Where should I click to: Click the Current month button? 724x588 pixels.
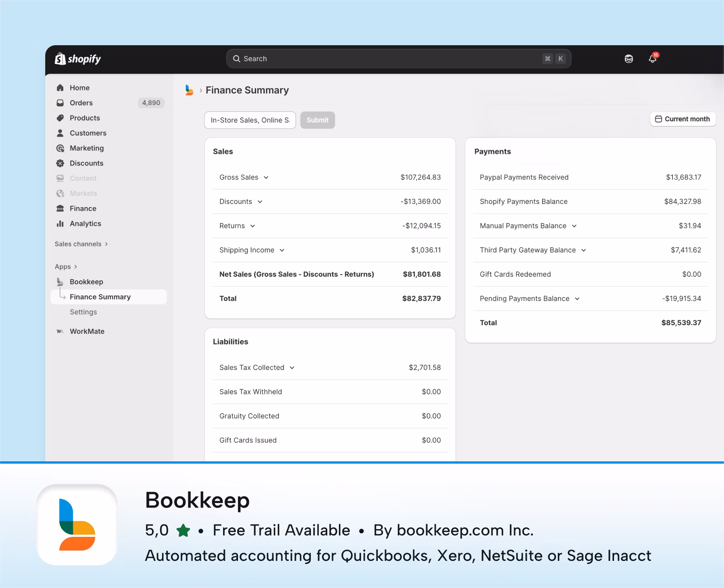click(683, 119)
